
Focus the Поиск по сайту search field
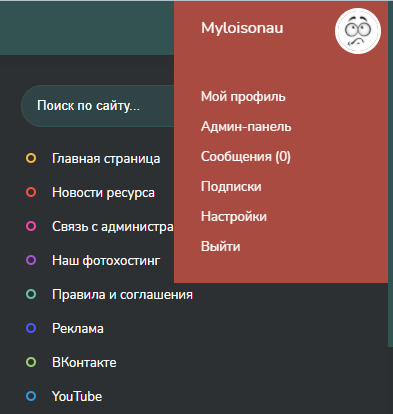(98, 106)
